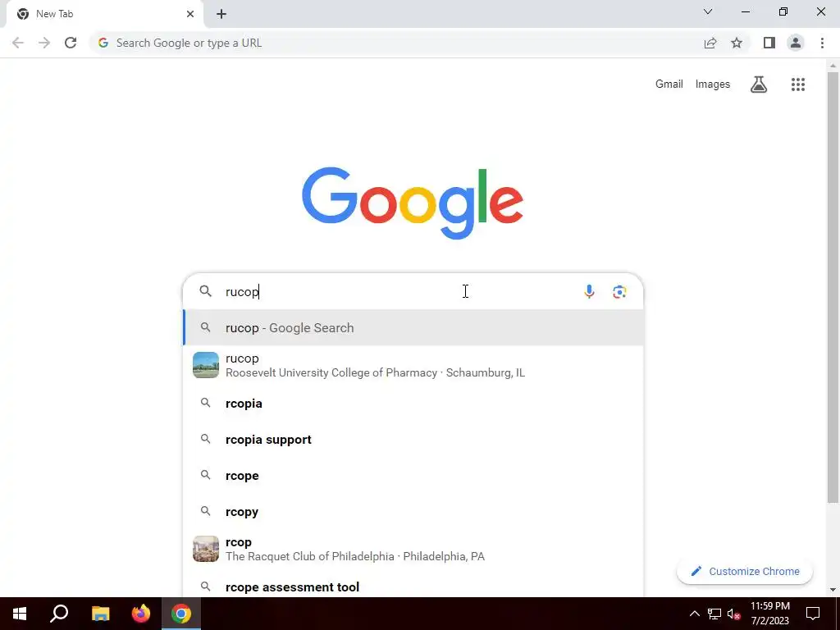Open the side panel icon

point(769,43)
